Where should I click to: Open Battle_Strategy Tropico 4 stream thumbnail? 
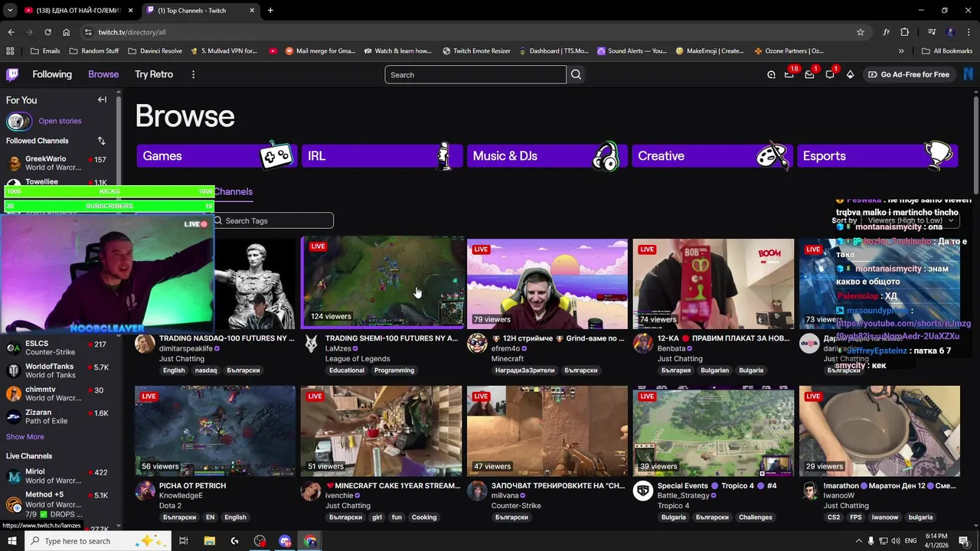714,431
